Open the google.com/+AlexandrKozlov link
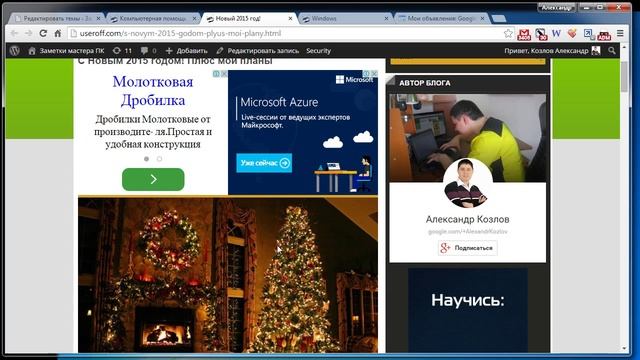This screenshot has height=360, width=640. (x=467, y=231)
